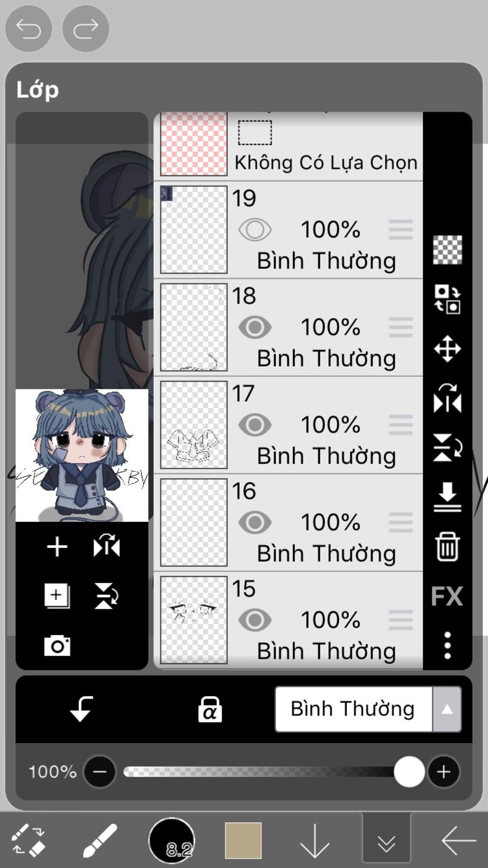Merge layer down with download arrow icon
This screenshot has width=488, height=868.
click(447, 497)
